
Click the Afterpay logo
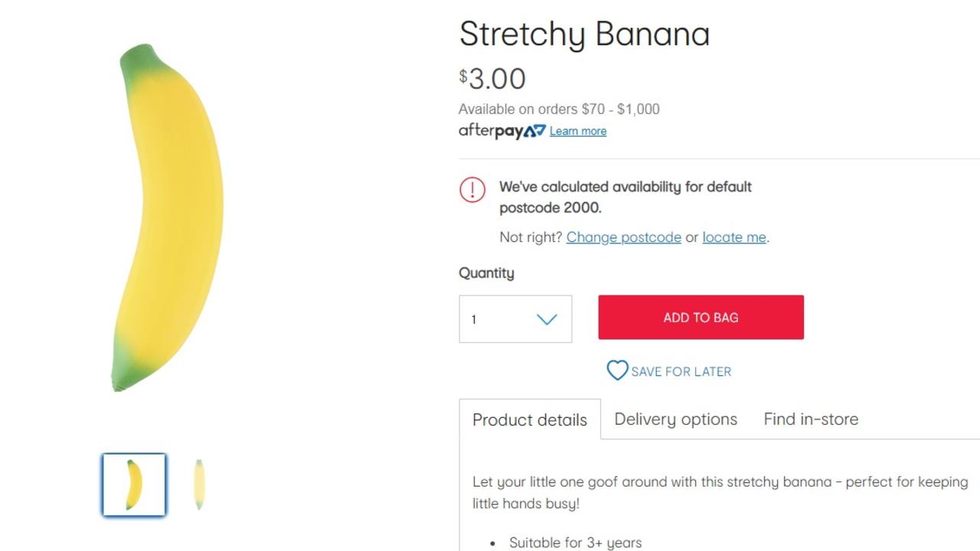point(502,131)
